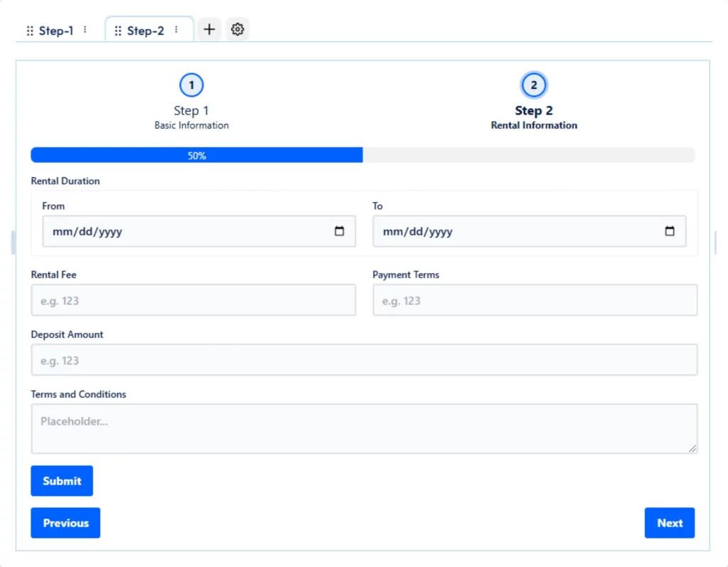
Task: Click the Step 2 circle indicator
Action: (534, 84)
